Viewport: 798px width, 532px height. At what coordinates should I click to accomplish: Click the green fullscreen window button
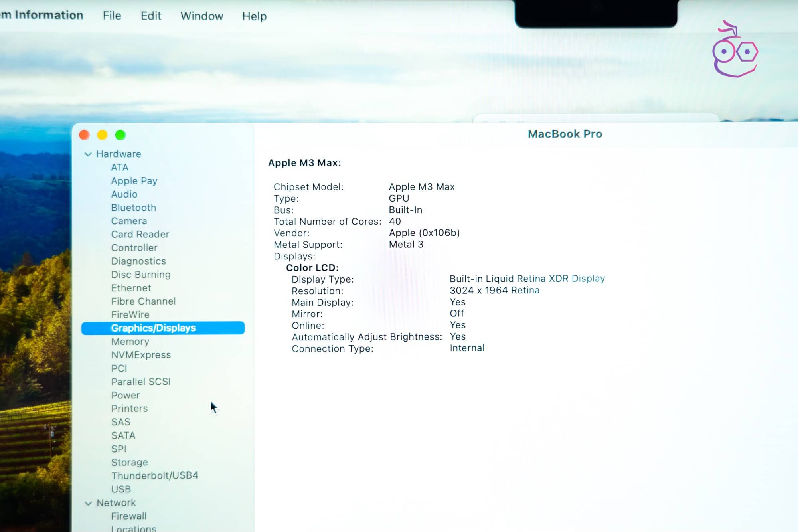pos(120,135)
